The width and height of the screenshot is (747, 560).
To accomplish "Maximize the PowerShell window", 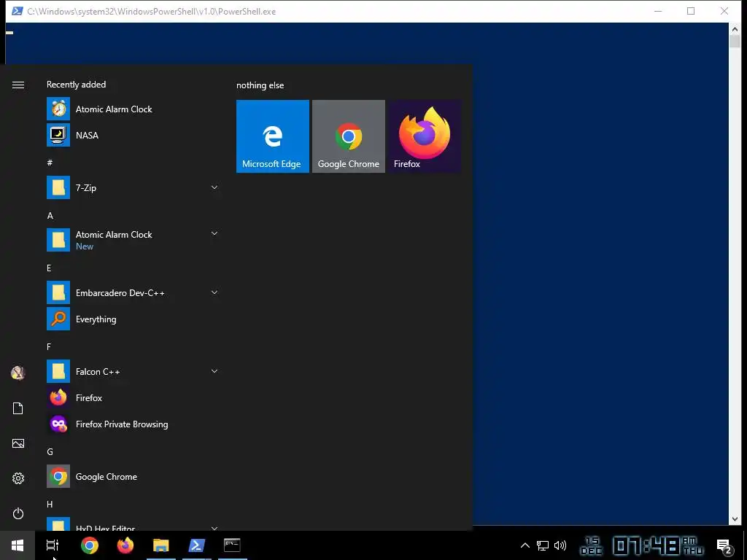I will coord(691,11).
